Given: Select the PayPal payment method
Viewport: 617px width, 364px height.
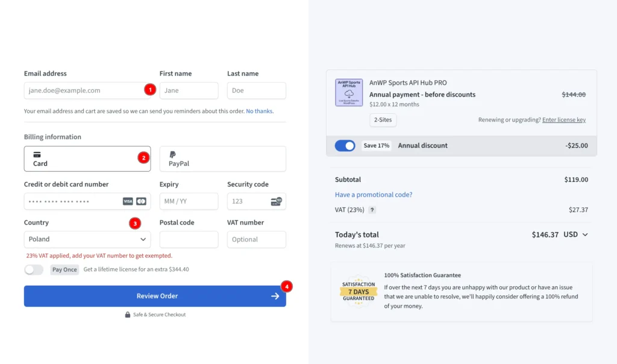Looking at the screenshot, I should point(223,159).
